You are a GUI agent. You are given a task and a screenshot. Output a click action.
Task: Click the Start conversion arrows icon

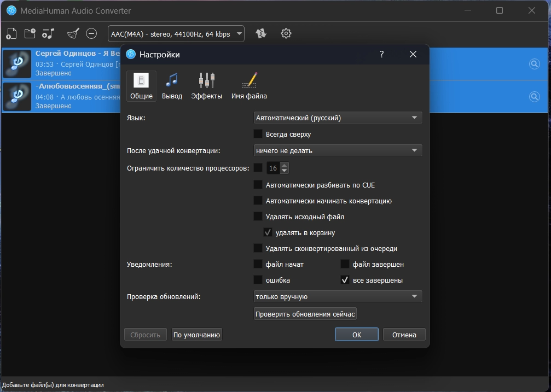[x=261, y=34]
